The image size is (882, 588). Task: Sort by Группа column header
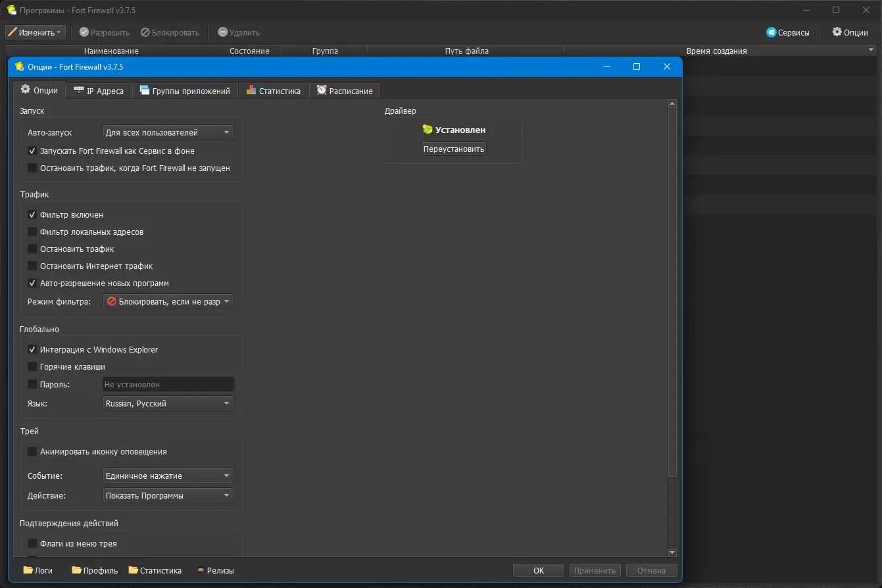tap(325, 51)
